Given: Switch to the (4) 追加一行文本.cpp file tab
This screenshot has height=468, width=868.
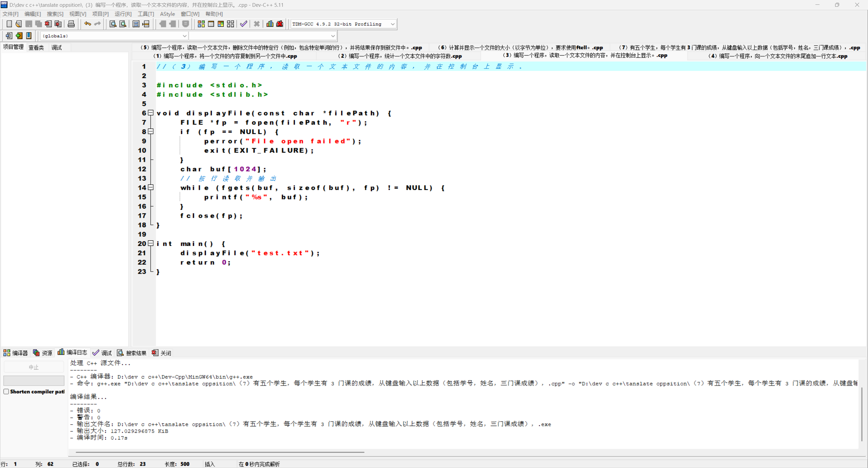Looking at the screenshot, I should click(777, 56).
